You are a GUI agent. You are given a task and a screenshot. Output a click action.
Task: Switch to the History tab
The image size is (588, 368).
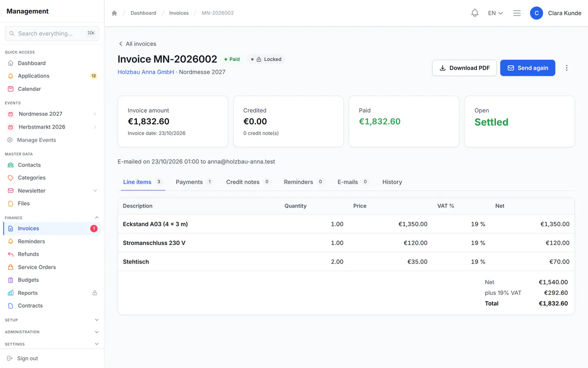[392, 182]
